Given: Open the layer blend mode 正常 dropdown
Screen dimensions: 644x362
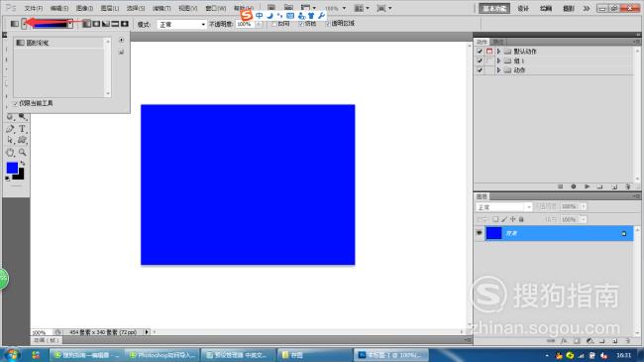Looking at the screenshot, I should [x=504, y=207].
